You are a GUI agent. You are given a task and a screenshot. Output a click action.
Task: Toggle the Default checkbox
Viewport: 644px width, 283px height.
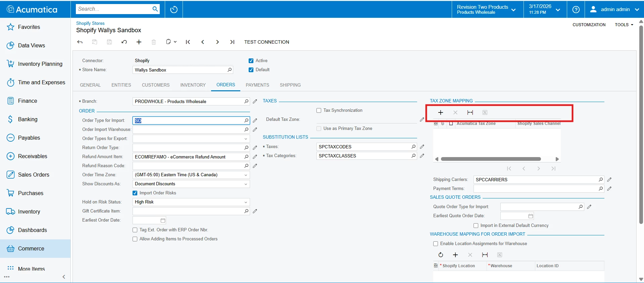pos(251,70)
